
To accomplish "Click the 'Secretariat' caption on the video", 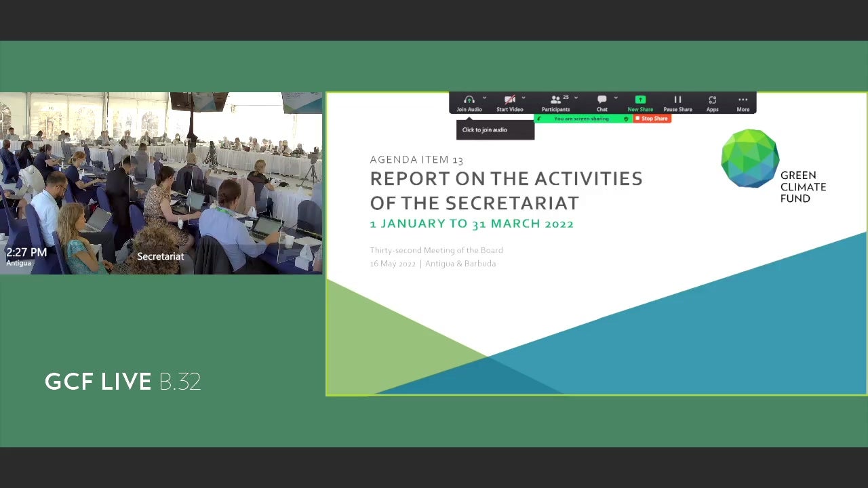I will click(x=161, y=256).
